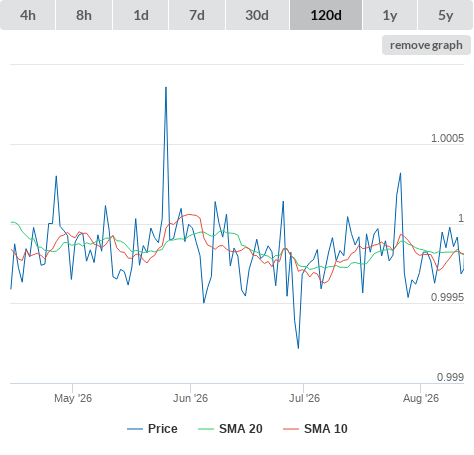Click the Jul '26 axis label
The image size is (474, 455).
[x=304, y=398]
